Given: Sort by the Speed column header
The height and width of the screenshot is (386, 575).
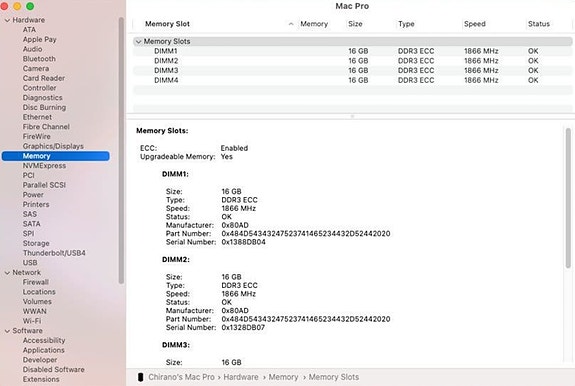Looking at the screenshot, I should (x=475, y=24).
